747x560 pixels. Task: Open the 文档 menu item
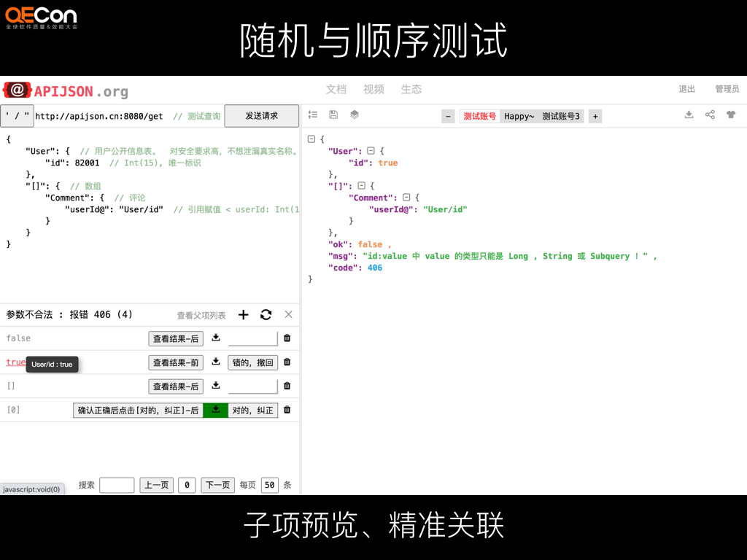(x=336, y=89)
